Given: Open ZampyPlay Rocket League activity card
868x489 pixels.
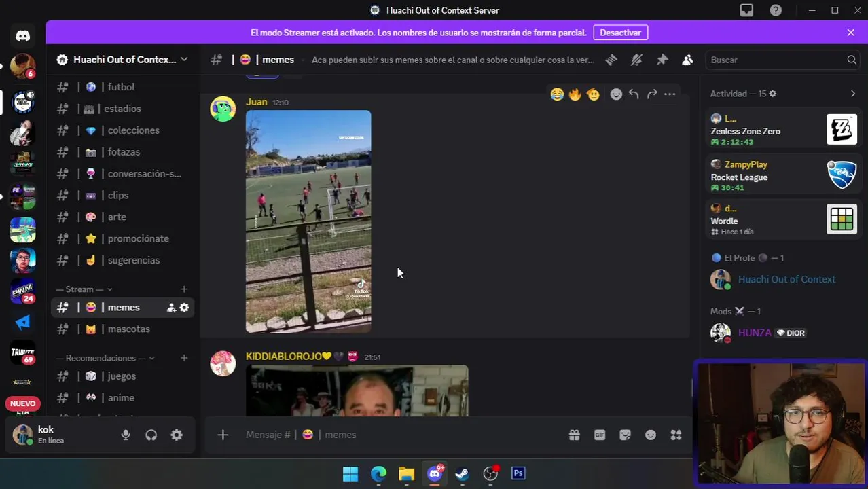Looking at the screenshot, I should click(x=783, y=175).
